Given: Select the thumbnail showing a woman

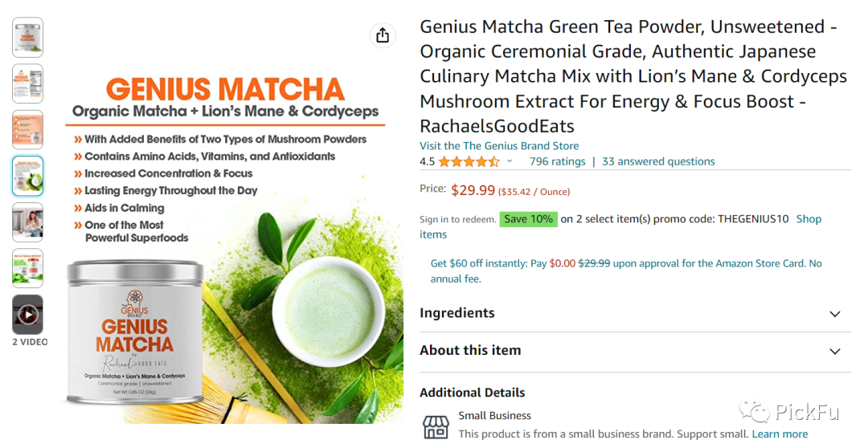Looking at the screenshot, I should pos(27,222).
